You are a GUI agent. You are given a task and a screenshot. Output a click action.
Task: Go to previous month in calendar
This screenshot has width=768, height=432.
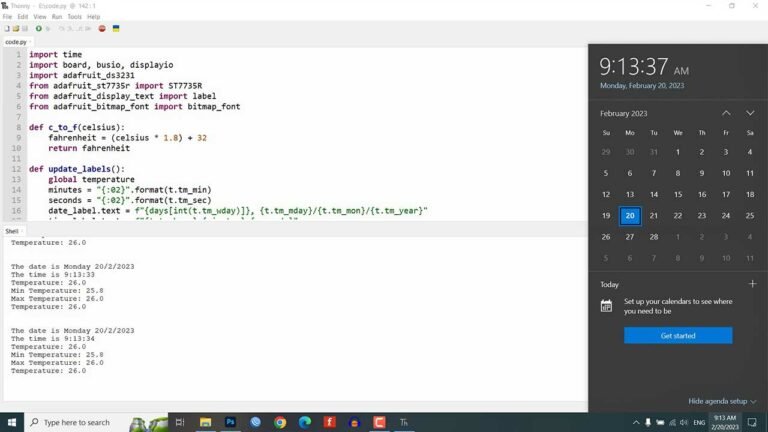(726, 113)
